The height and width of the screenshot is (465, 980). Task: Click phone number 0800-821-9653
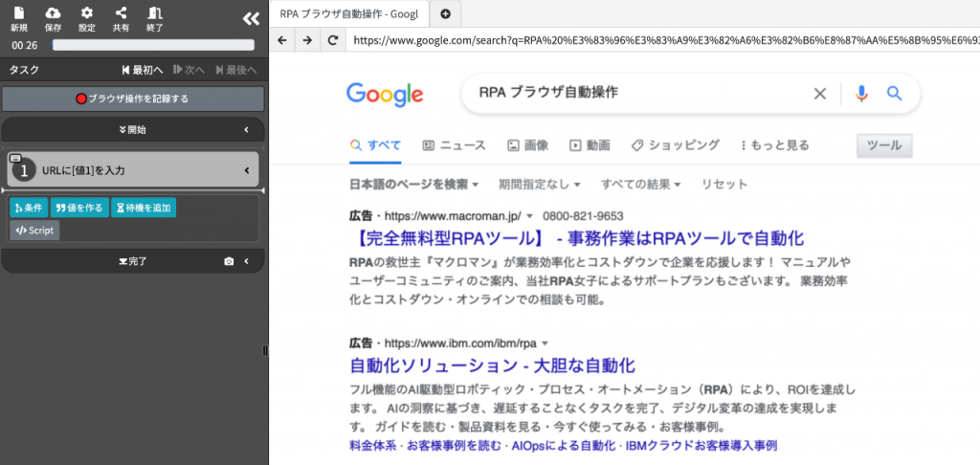point(583,216)
